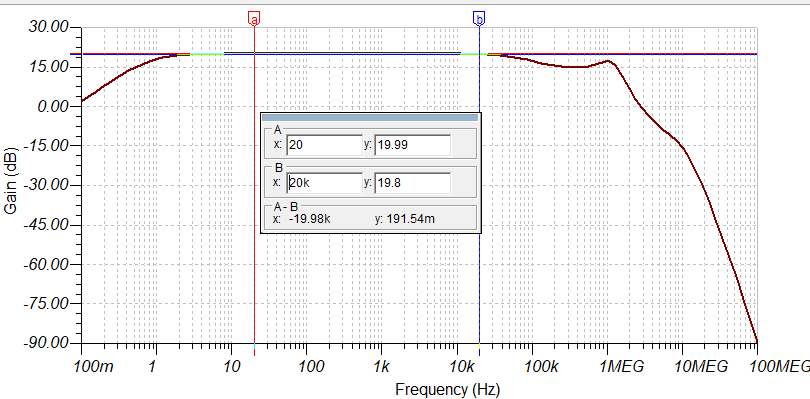Click the A - B x difference -19.98k
The image size is (810, 399).
[x=310, y=219]
